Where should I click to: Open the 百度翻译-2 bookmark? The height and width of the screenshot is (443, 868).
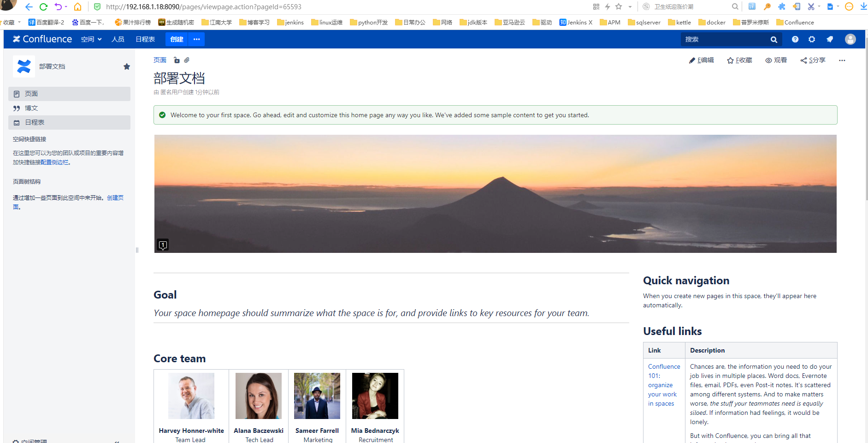click(46, 22)
